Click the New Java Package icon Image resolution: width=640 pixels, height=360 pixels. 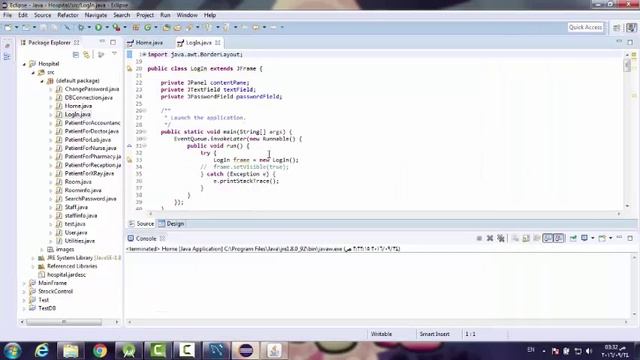tap(136, 27)
